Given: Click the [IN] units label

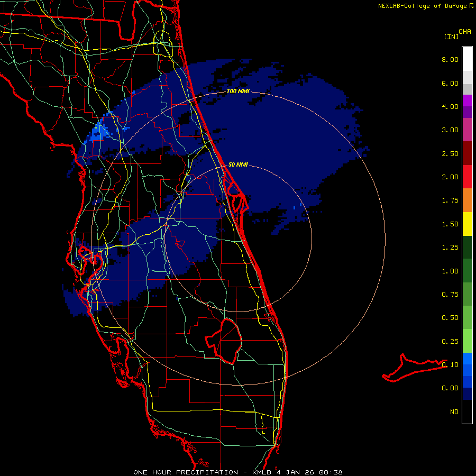Looking at the screenshot, I should point(451,36).
